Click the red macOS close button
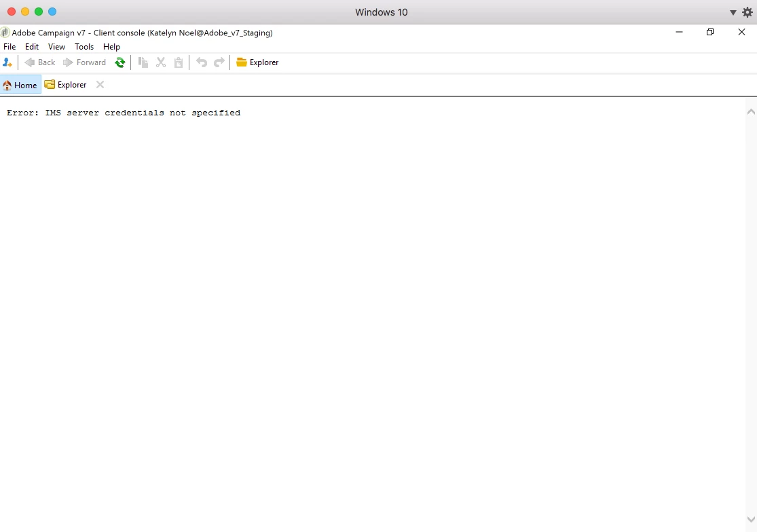 click(12, 12)
